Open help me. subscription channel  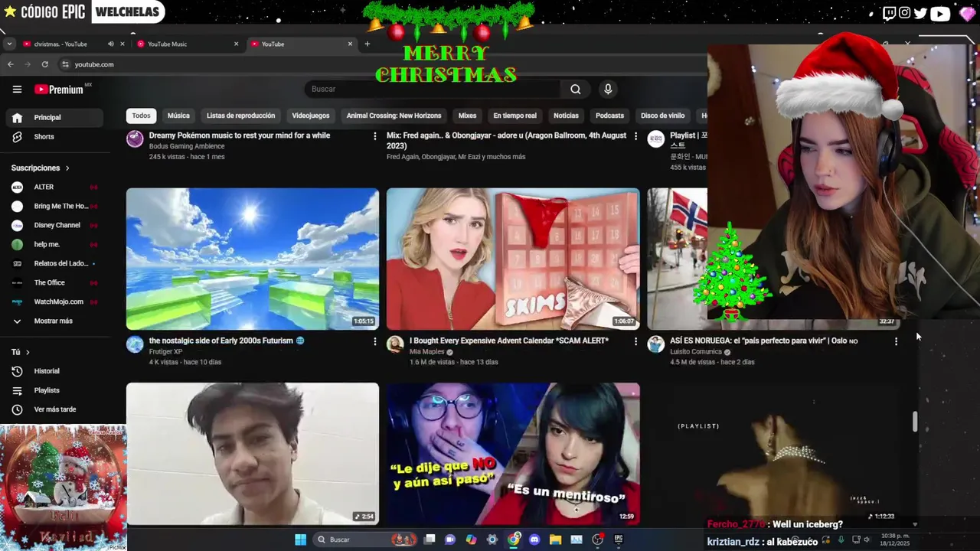click(54, 245)
